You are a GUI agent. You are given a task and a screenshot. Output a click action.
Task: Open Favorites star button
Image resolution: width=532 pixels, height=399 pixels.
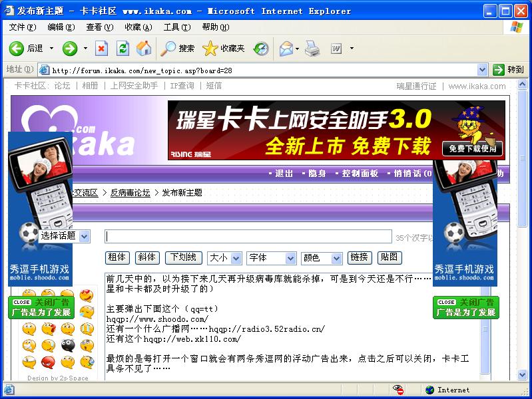223,49
